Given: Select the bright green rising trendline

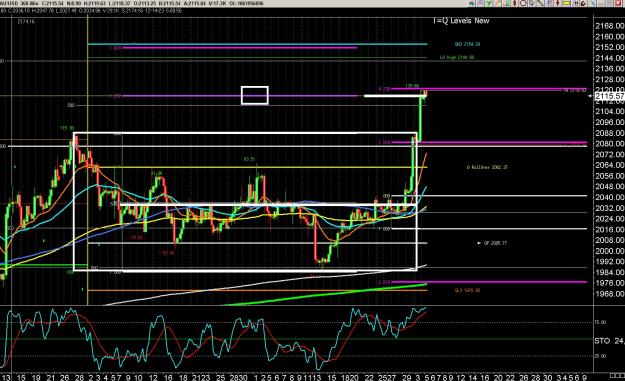Looking at the screenshot, I should [x=327, y=294].
